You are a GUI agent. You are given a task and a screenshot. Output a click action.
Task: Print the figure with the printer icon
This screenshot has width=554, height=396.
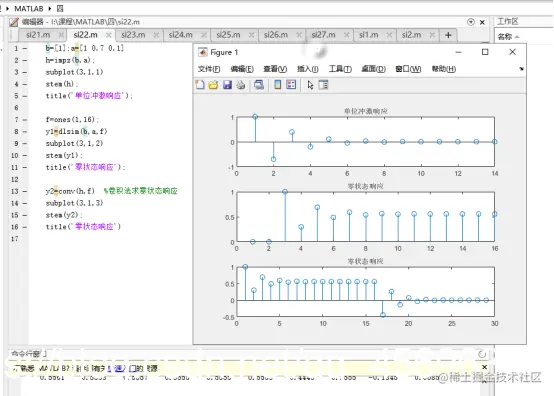tap(241, 85)
